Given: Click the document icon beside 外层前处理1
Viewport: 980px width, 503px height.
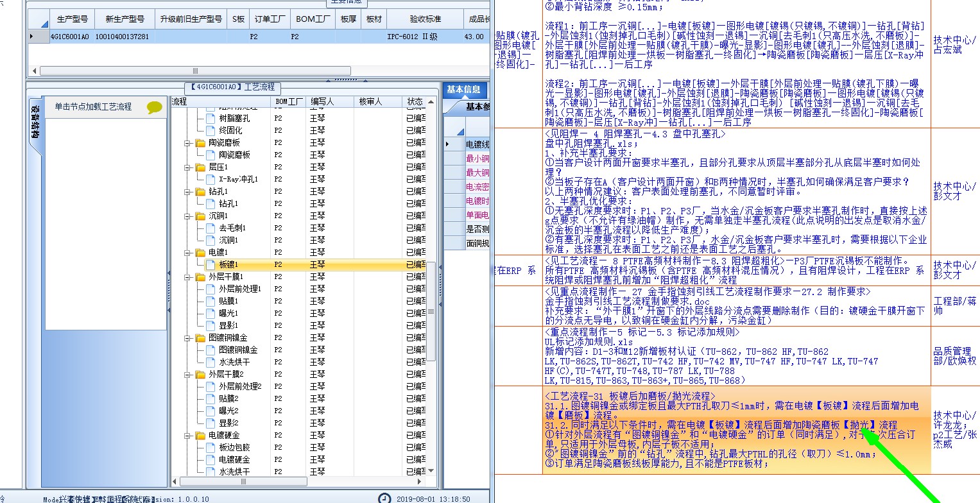Looking at the screenshot, I should coord(211,289).
